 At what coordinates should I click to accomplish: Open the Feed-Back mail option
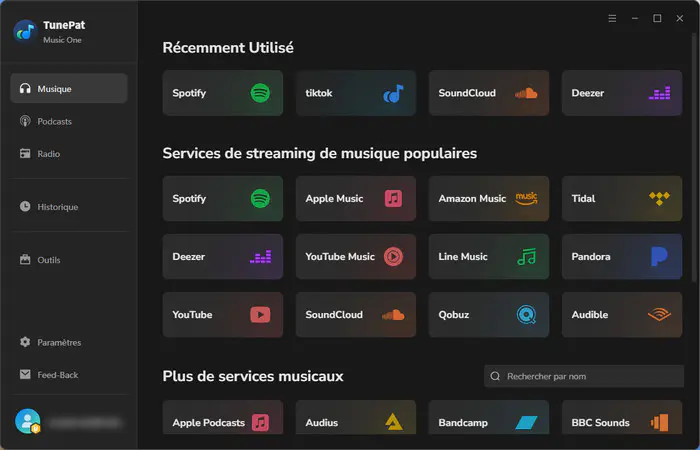(69, 375)
